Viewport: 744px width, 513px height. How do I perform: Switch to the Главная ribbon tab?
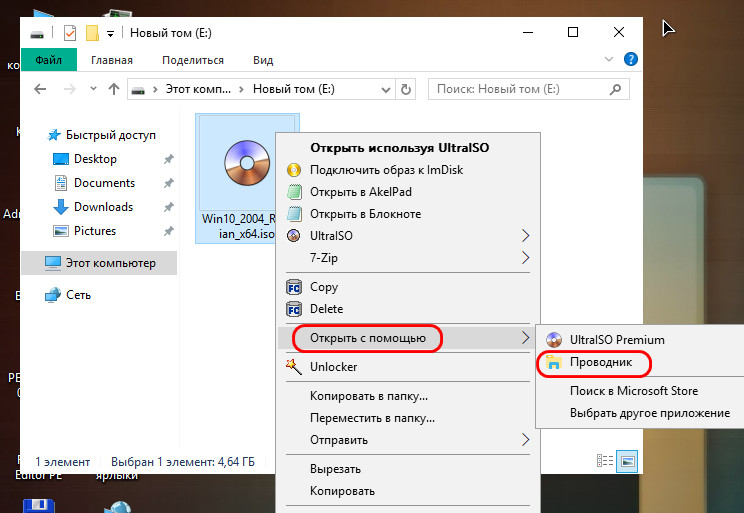click(x=112, y=60)
